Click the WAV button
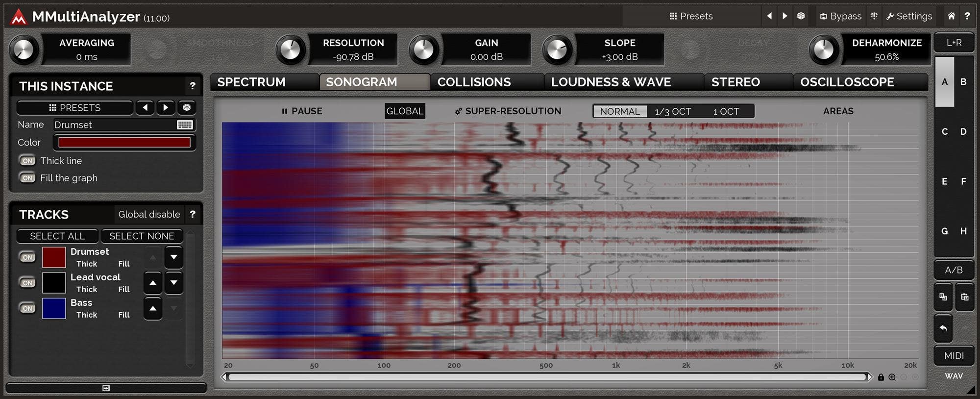This screenshot has height=399, width=980. [954, 376]
